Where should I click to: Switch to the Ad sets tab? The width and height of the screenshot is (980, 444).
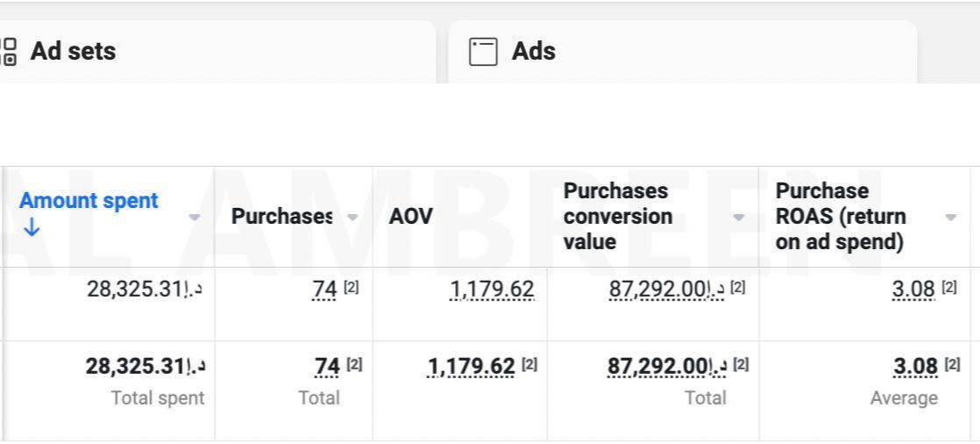(73, 51)
